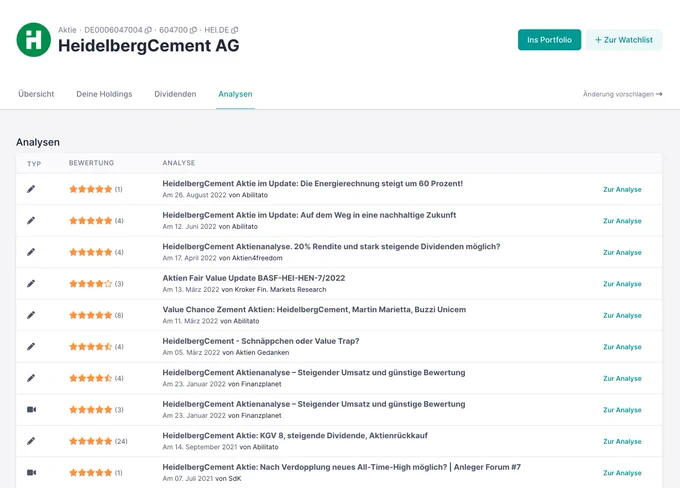Image resolution: width=680 pixels, height=488 pixels.
Task: Click video camera icon in Steigender Umsatz row
Action: 32,409
